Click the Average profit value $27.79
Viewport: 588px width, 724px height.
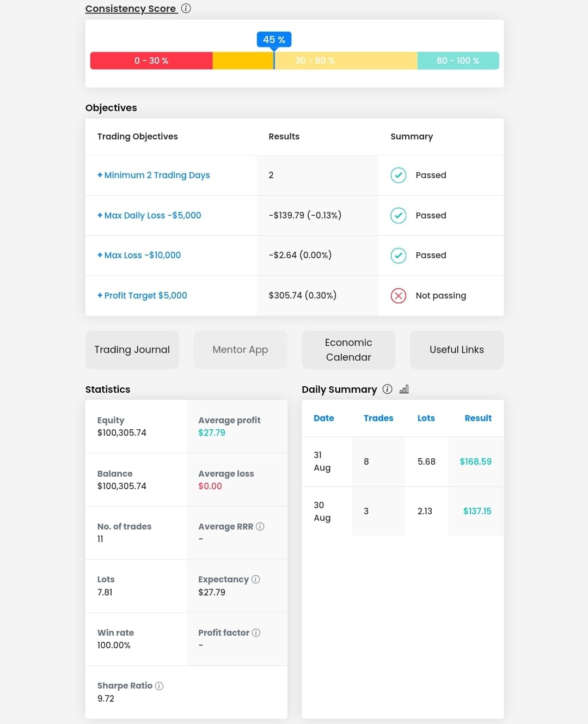click(x=212, y=433)
